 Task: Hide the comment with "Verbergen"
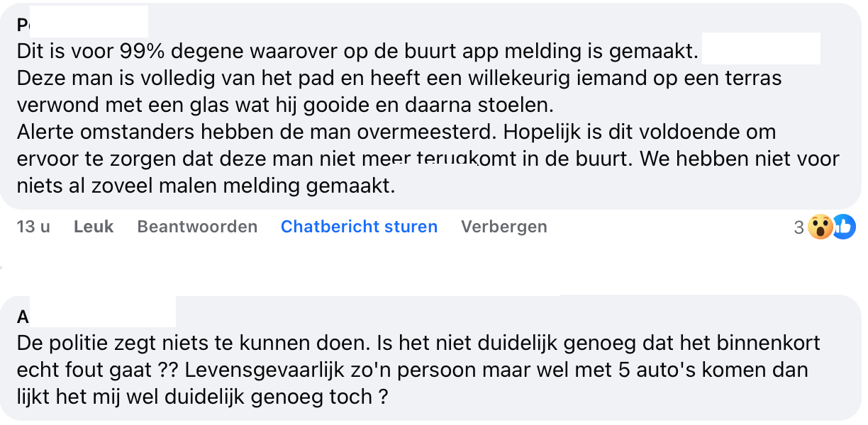(x=504, y=227)
